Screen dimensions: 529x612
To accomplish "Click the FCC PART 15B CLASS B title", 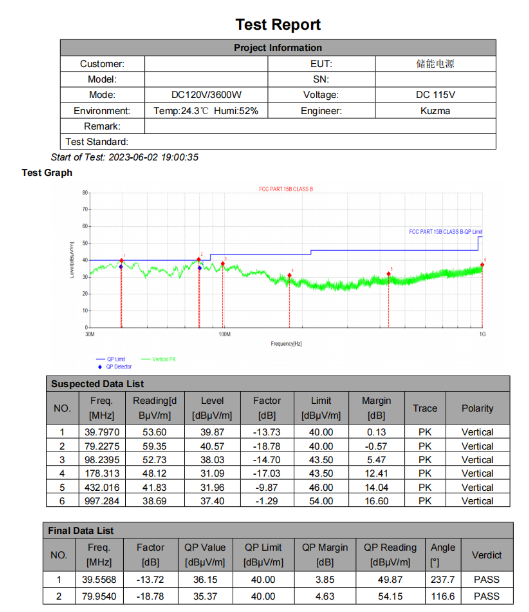I will pyautogui.click(x=286, y=189).
